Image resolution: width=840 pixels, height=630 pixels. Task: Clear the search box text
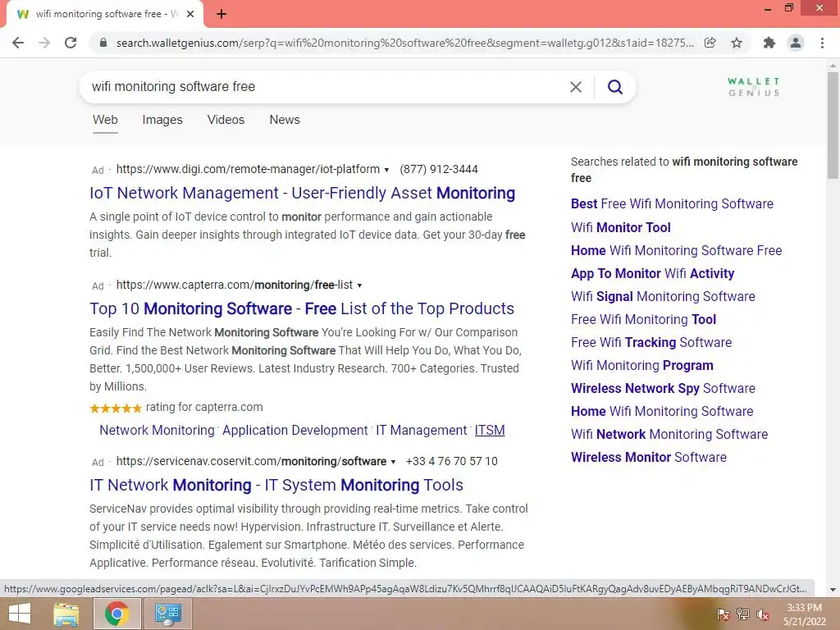click(x=576, y=87)
